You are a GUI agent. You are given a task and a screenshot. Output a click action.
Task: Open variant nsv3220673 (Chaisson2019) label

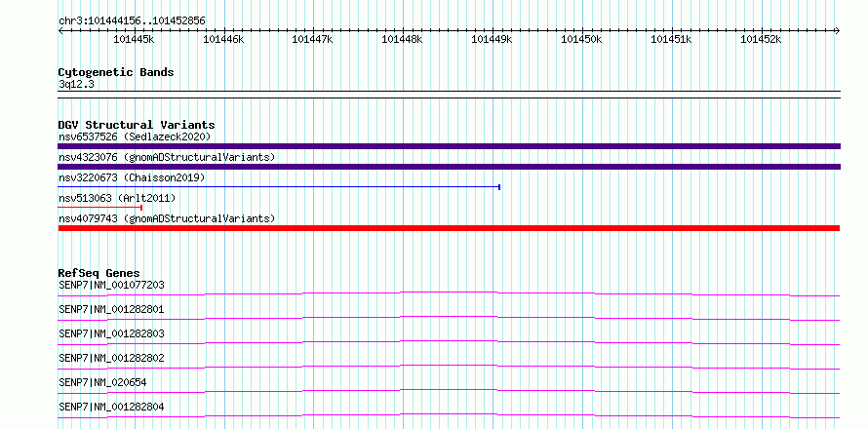click(x=132, y=177)
